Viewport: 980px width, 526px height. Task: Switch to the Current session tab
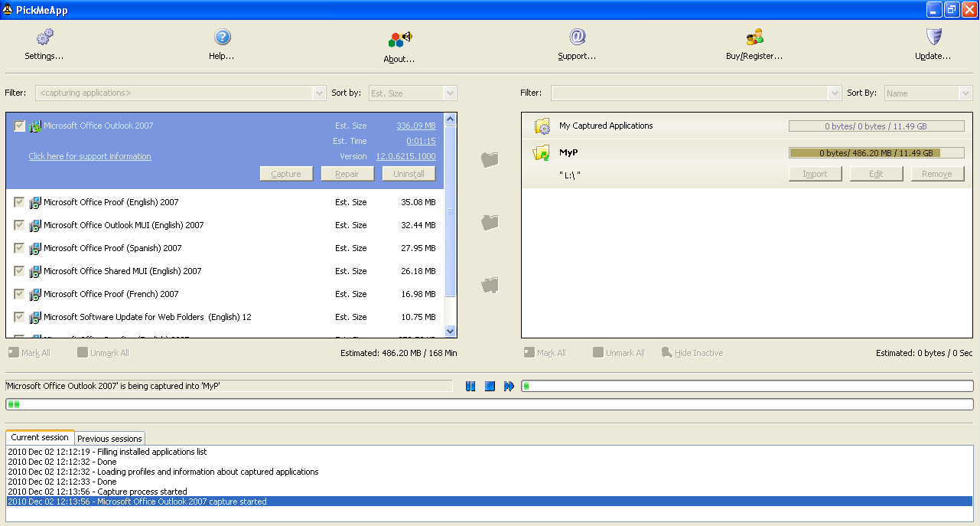click(x=40, y=437)
